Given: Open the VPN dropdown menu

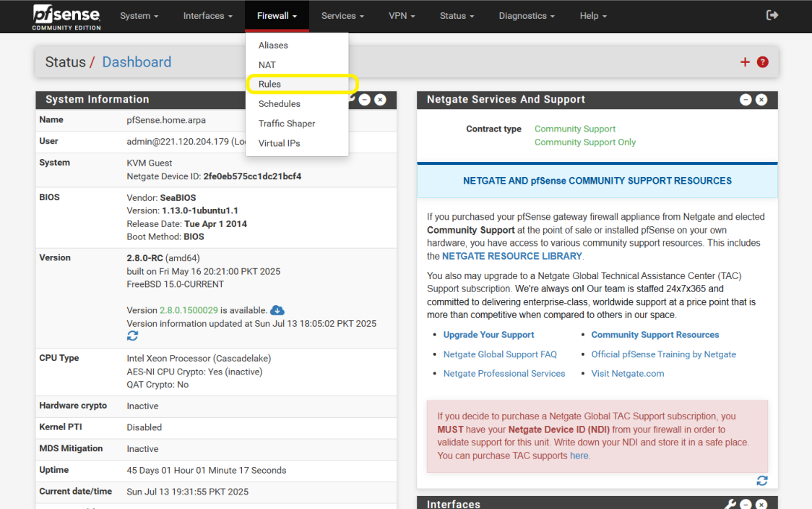Looking at the screenshot, I should coord(402,16).
